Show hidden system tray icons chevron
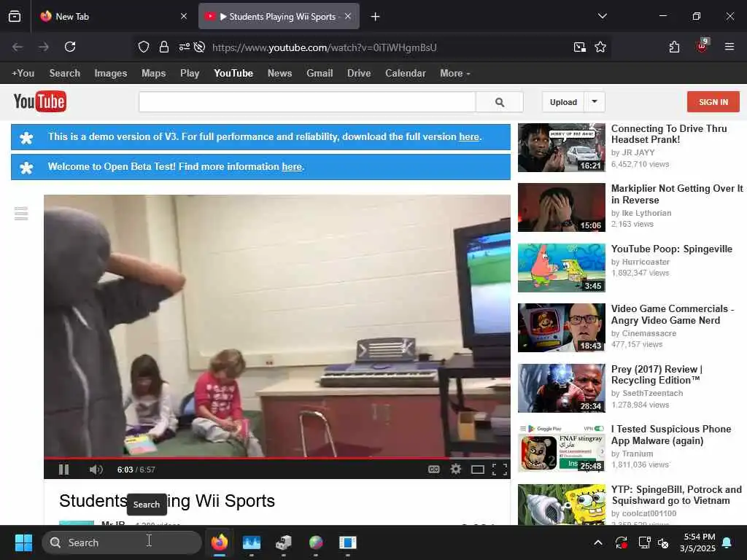 598,542
